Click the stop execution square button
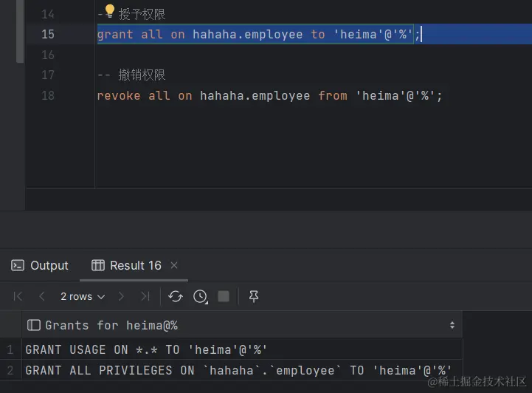 tap(224, 296)
